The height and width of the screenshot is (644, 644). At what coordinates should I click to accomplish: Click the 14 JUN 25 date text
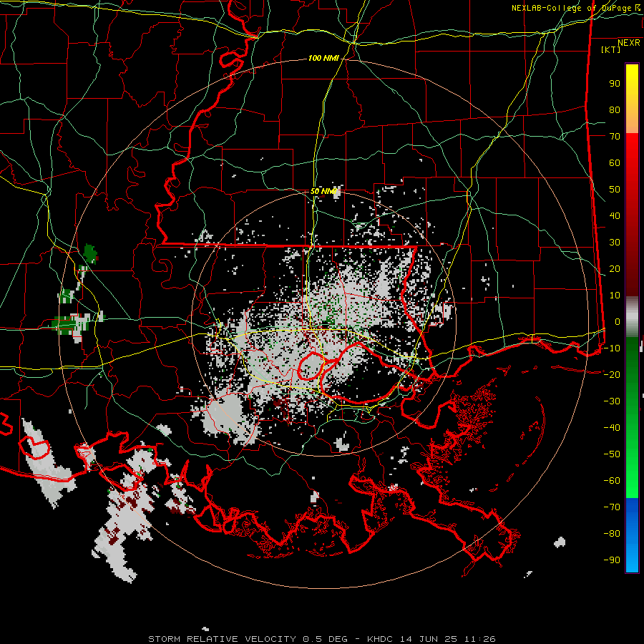click(429, 639)
